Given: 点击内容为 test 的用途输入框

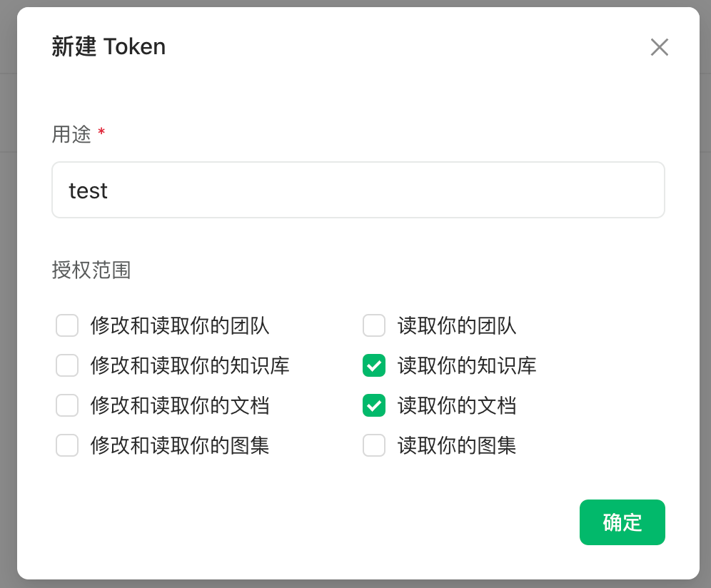Looking at the screenshot, I should click(x=358, y=190).
